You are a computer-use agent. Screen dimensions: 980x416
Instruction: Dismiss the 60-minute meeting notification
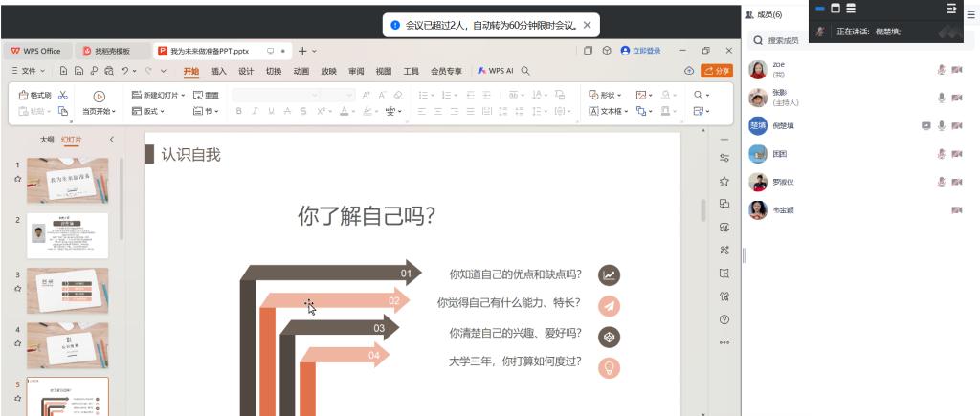tap(587, 25)
